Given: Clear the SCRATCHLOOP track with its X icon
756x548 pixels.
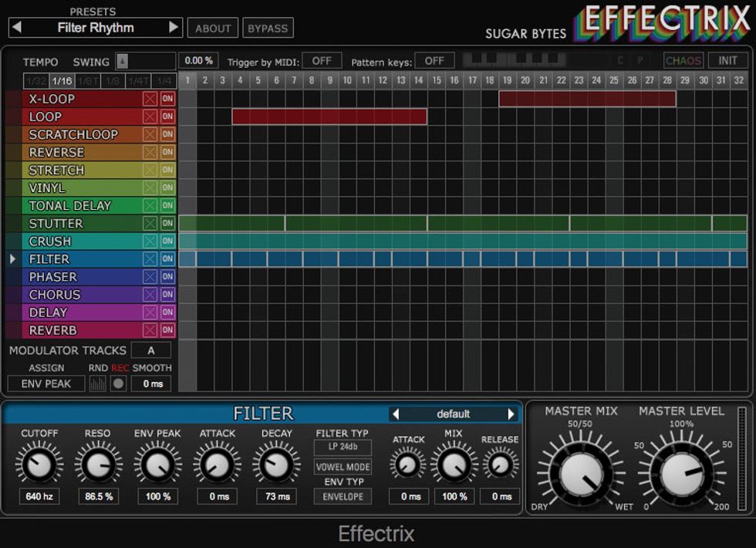Looking at the screenshot, I should pos(150,134).
